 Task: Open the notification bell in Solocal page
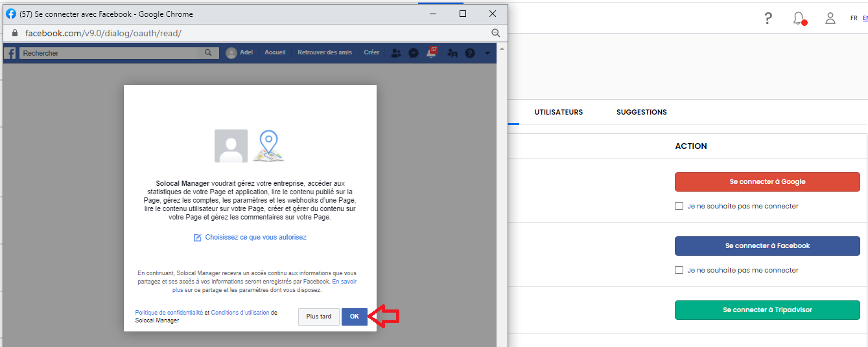[799, 18]
